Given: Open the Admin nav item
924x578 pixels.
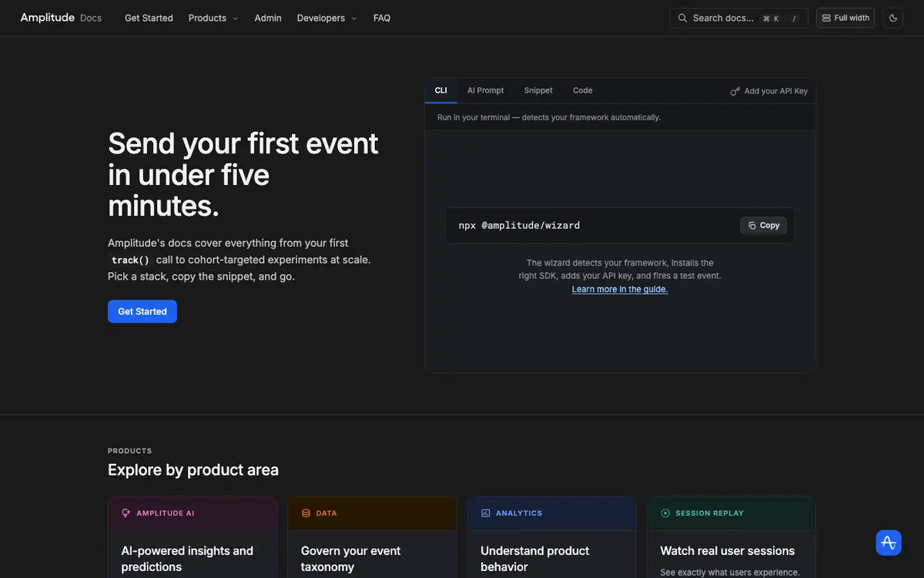Looking at the screenshot, I should [x=268, y=18].
